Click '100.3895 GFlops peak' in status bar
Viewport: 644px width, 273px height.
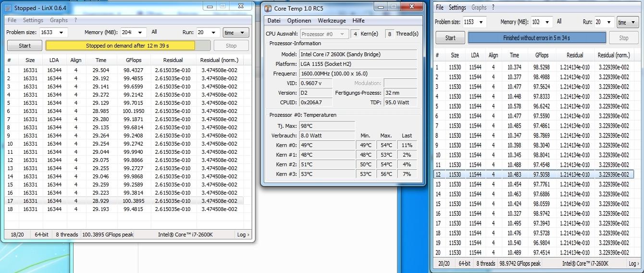(108, 235)
